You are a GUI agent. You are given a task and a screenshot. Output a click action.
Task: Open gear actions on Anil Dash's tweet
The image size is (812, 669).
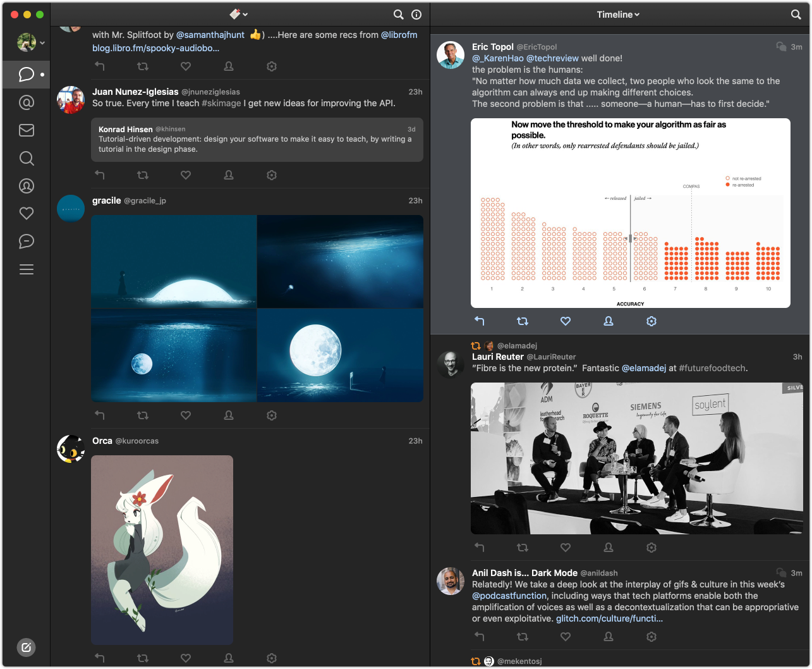(651, 637)
